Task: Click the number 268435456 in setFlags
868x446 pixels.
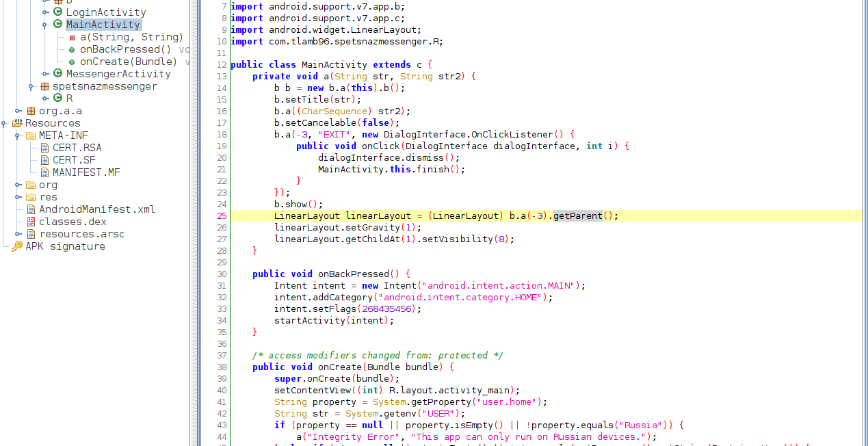Action: (x=386, y=309)
